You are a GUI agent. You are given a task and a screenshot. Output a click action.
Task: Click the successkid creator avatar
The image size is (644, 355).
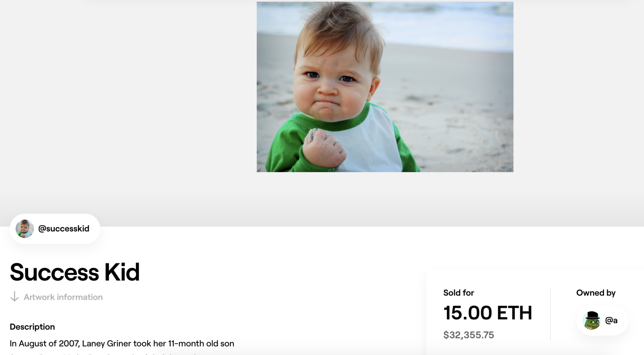coord(25,229)
